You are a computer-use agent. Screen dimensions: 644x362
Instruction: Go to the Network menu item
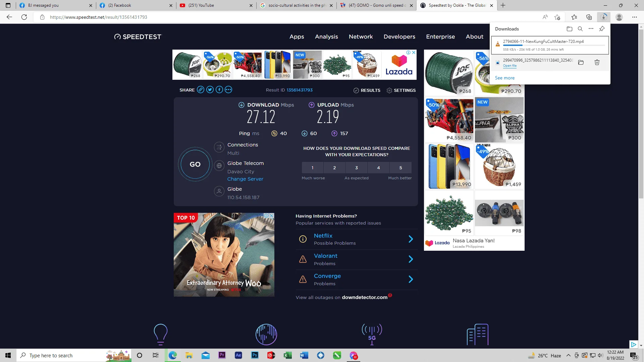coord(361,37)
